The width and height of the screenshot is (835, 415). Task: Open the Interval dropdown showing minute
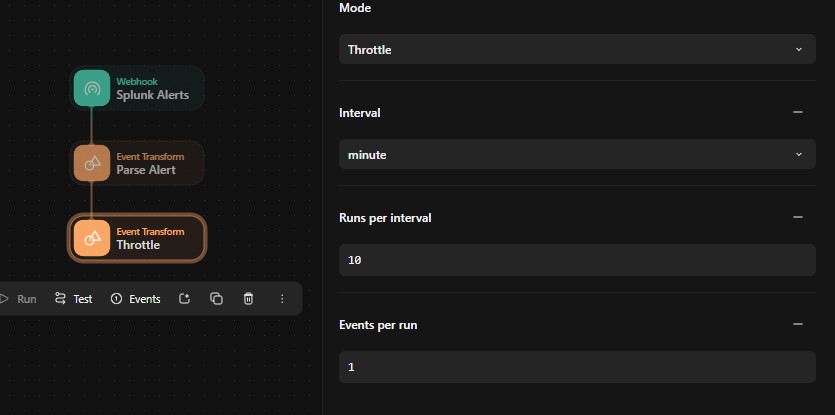point(577,154)
